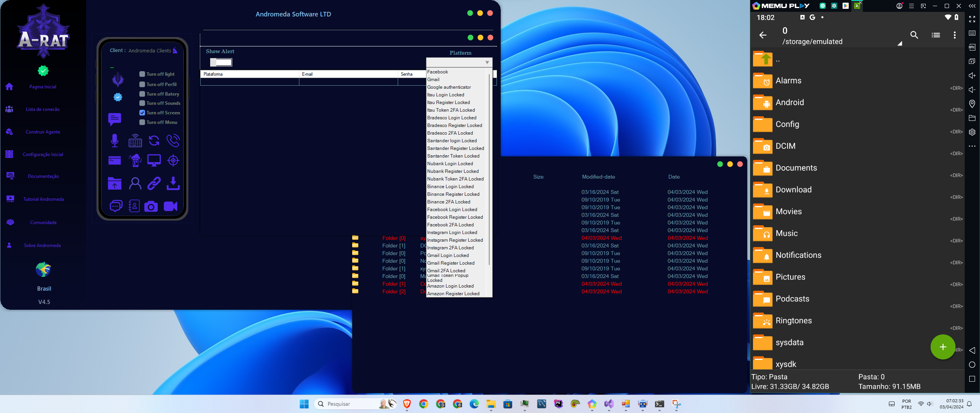Toggle the Turn off Batery checkbox
The height and width of the screenshot is (413, 980).
pos(142,94)
